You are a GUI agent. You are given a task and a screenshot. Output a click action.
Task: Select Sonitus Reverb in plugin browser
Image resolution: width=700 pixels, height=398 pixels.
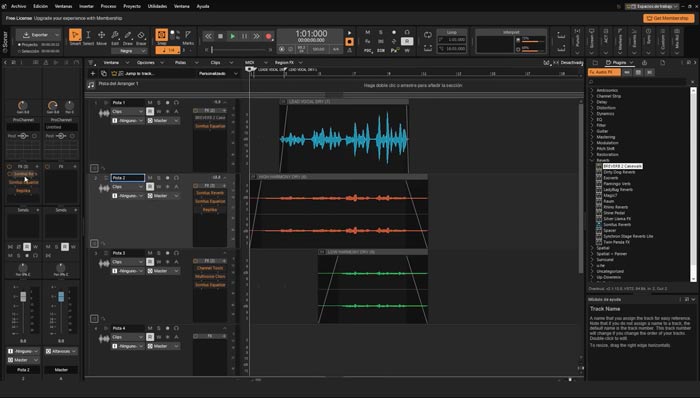[617, 224]
